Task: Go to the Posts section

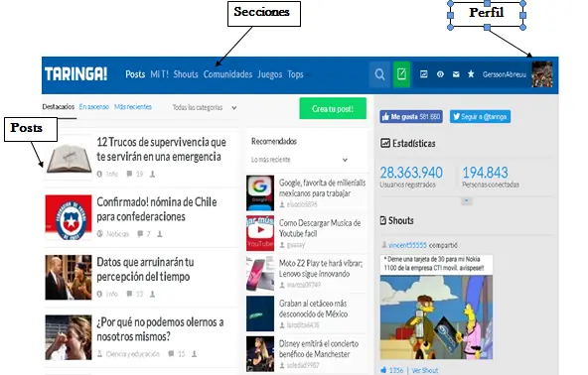Action: pyautogui.click(x=135, y=74)
